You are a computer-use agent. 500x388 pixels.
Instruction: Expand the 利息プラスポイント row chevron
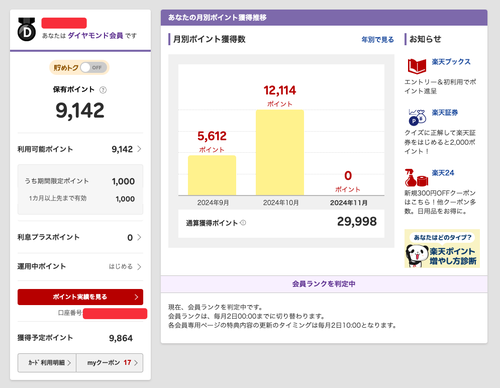point(139,237)
